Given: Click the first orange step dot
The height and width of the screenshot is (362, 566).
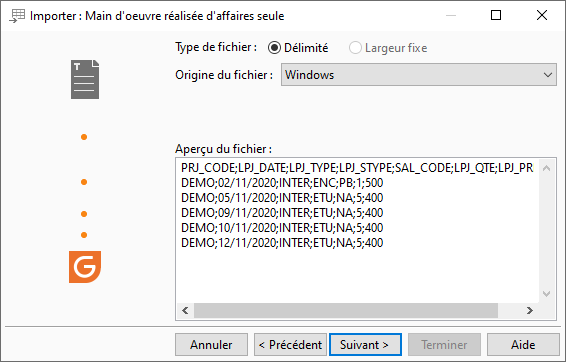Looking at the screenshot, I should [84, 137].
